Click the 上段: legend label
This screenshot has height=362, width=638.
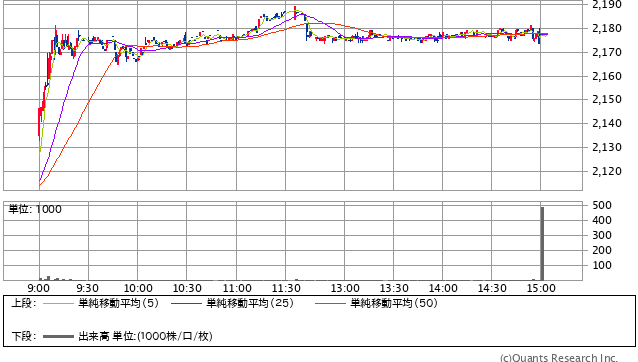tap(24, 303)
